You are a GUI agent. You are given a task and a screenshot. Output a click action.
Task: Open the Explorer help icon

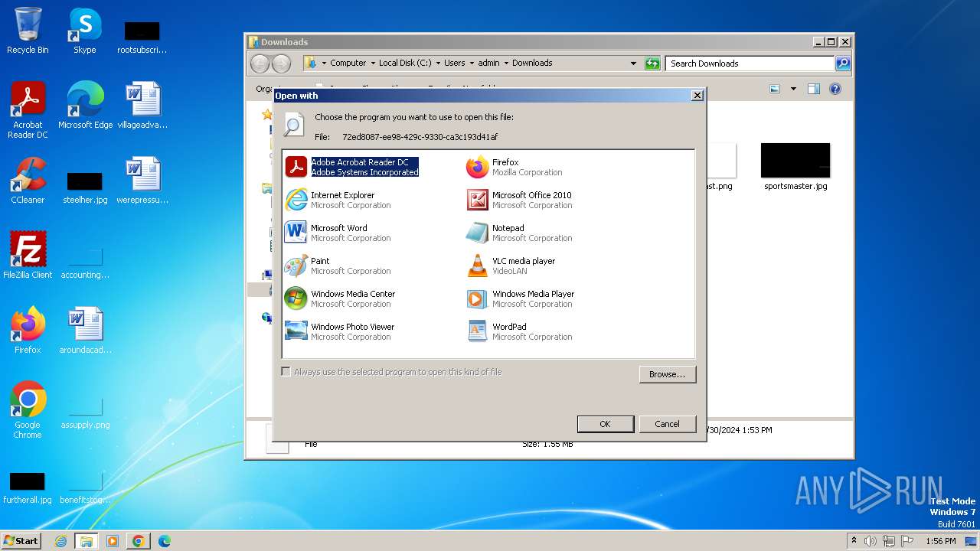coord(835,89)
